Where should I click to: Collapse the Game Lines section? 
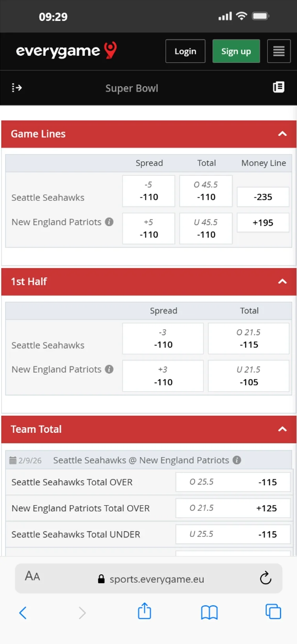click(x=282, y=134)
